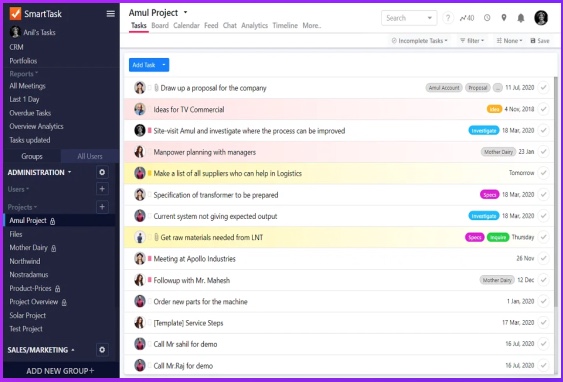Open the notifications bell
The image size is (563, 382).
pyautogui.click(x=521, y=18)
